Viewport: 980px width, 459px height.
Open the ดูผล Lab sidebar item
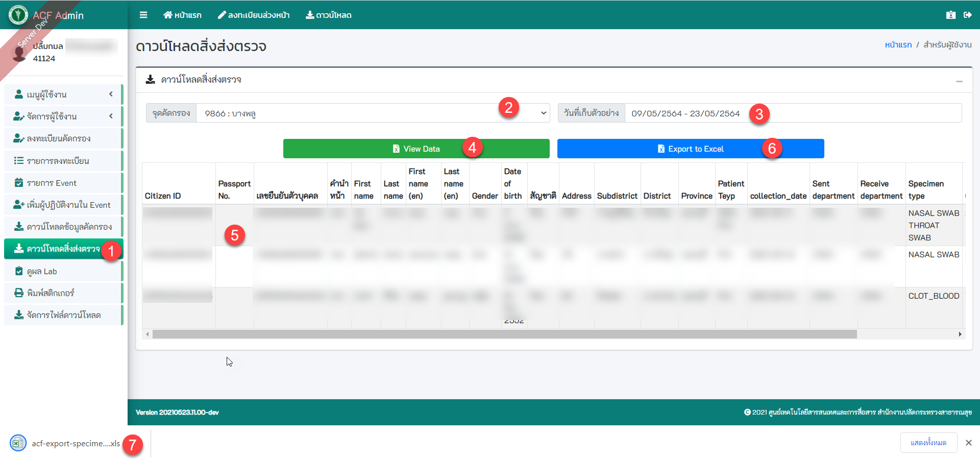click(42, 271)
